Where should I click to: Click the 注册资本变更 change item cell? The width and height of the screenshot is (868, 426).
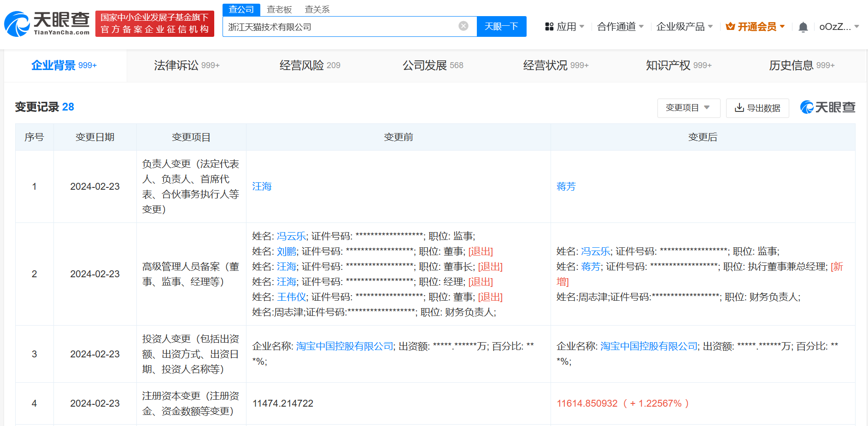tap(191, 403)
